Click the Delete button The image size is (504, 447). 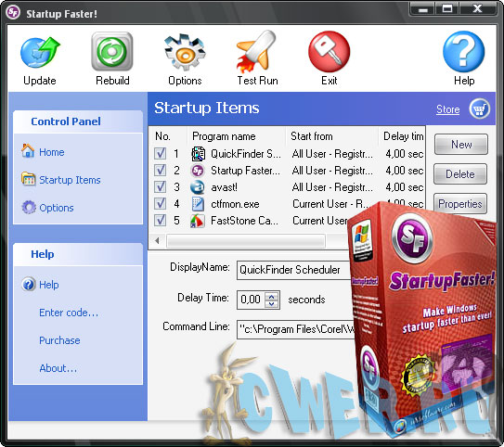click(460, 173)
